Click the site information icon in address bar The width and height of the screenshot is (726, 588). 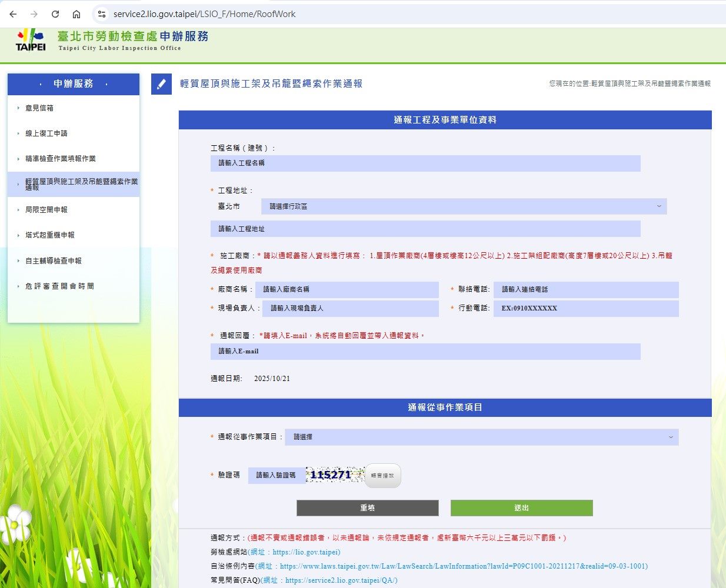(x=102, y=14)
